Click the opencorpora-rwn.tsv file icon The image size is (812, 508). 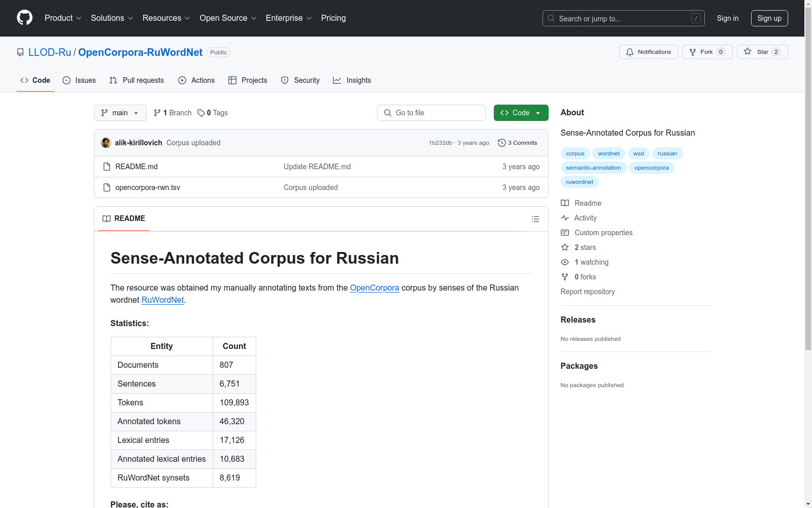107,187
